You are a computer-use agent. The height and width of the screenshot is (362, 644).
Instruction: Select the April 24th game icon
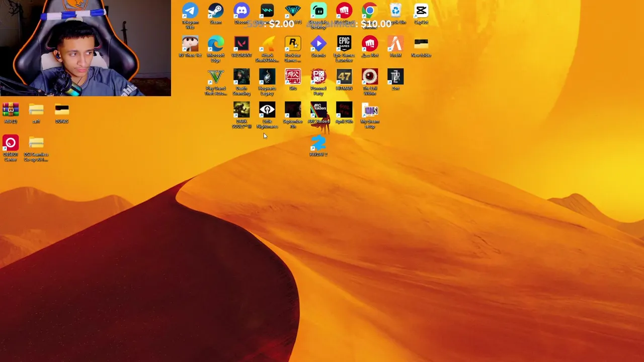[x=344, y=113]
